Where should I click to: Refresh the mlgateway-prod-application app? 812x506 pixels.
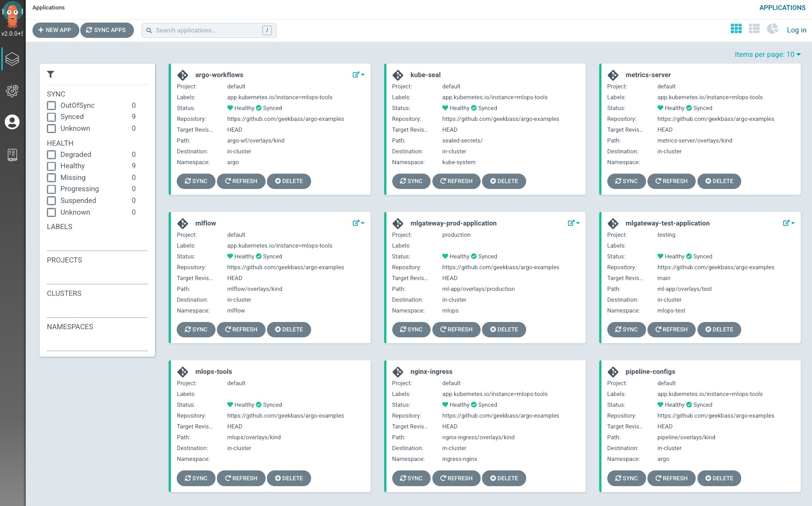pyautogui.click(x=456, y=330)
